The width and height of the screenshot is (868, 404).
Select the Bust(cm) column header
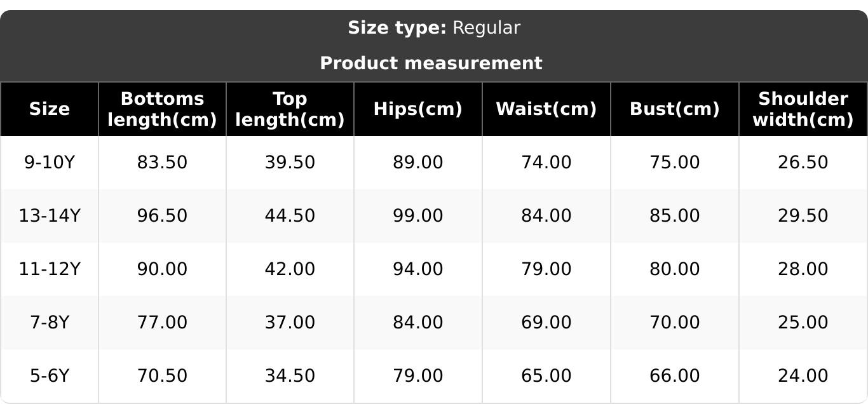(x=674, y=109)
